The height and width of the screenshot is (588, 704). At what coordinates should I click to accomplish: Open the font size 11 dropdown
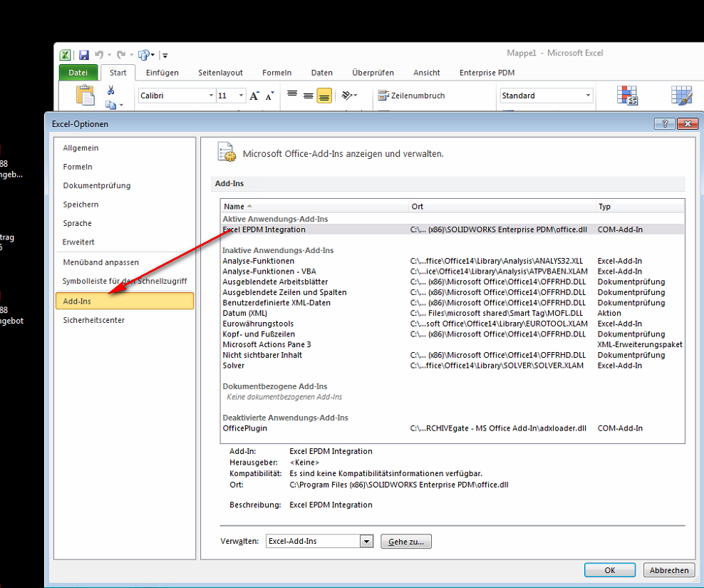[241, 96]
